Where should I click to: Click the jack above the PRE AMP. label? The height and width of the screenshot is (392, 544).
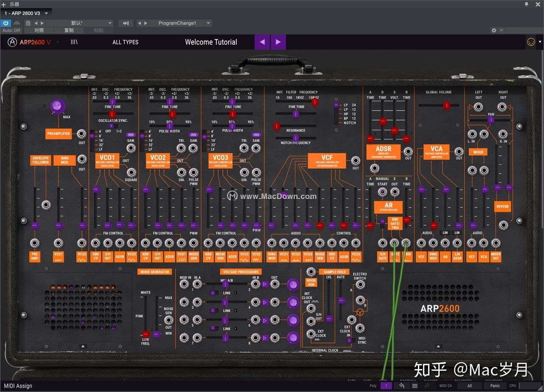coord(35,243)
